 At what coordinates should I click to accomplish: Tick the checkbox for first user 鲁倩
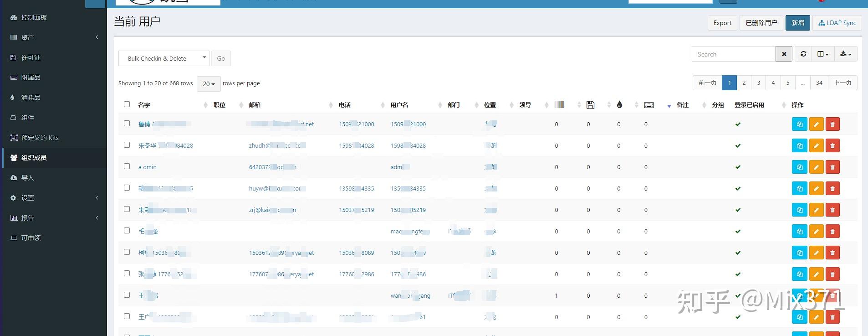(127, 124)
